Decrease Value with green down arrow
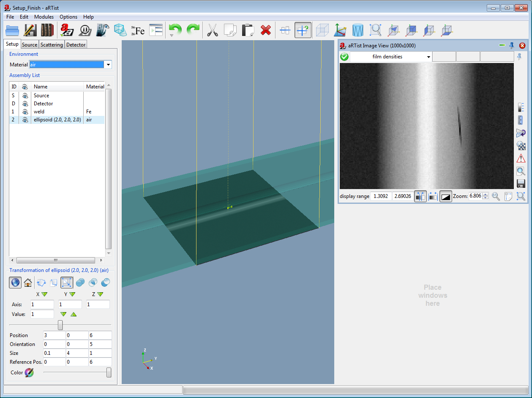 pyautogui.click(x=63, y=314)
